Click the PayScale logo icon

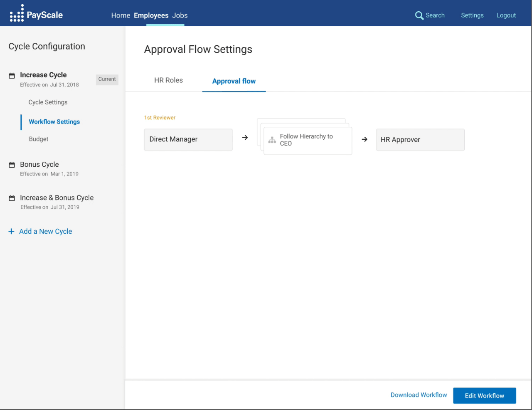17,13
